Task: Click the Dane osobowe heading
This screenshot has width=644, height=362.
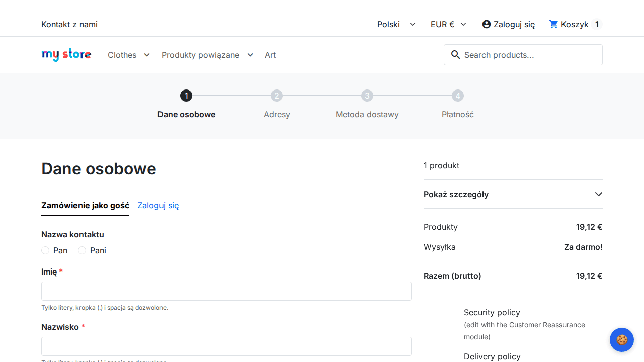Action: (x=99, y=169)
